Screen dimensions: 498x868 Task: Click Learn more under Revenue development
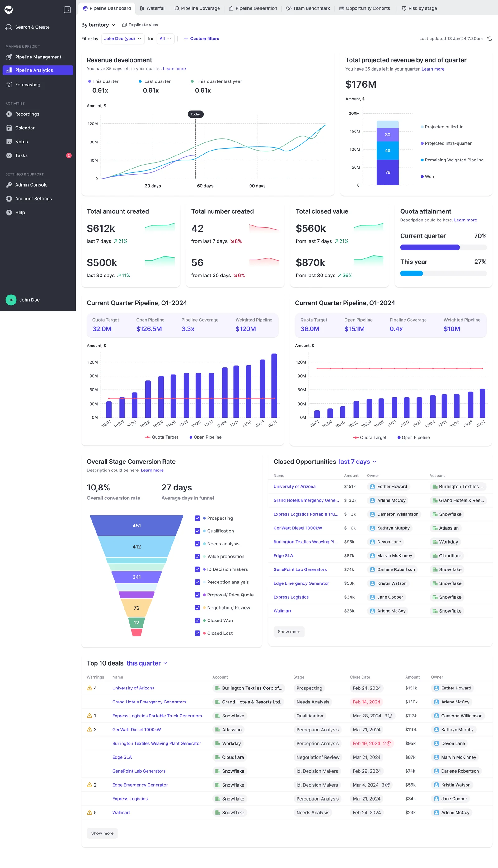174,69
